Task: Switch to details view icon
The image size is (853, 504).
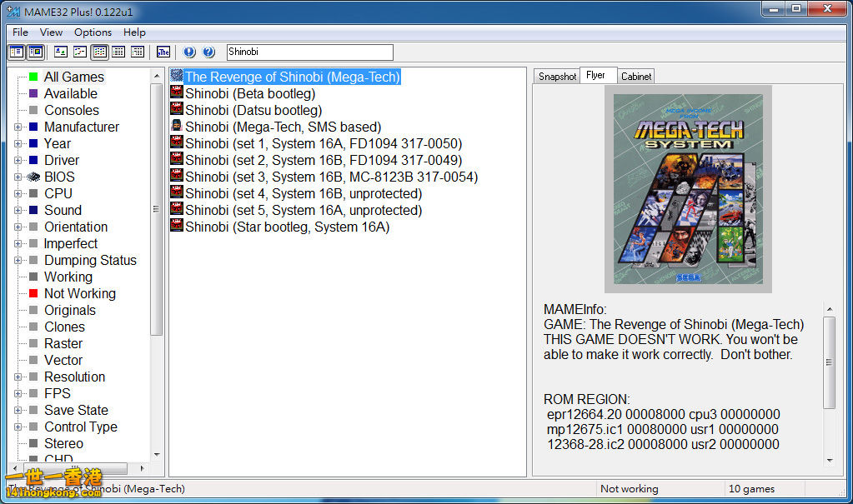Action: [x=119, y=52]
